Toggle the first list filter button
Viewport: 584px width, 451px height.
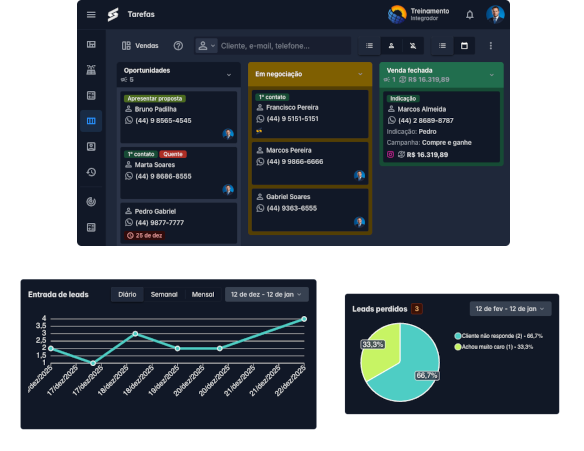(x=369, y=46)
